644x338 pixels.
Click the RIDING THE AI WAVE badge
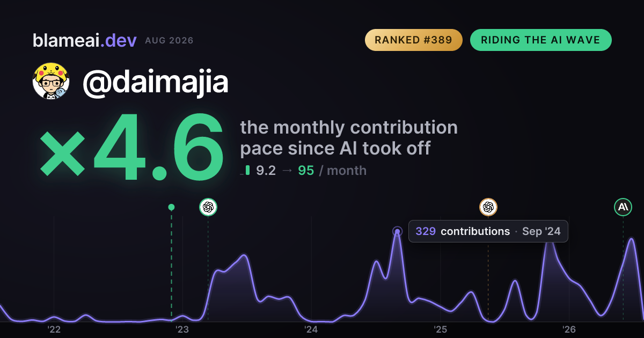(540, 40)
